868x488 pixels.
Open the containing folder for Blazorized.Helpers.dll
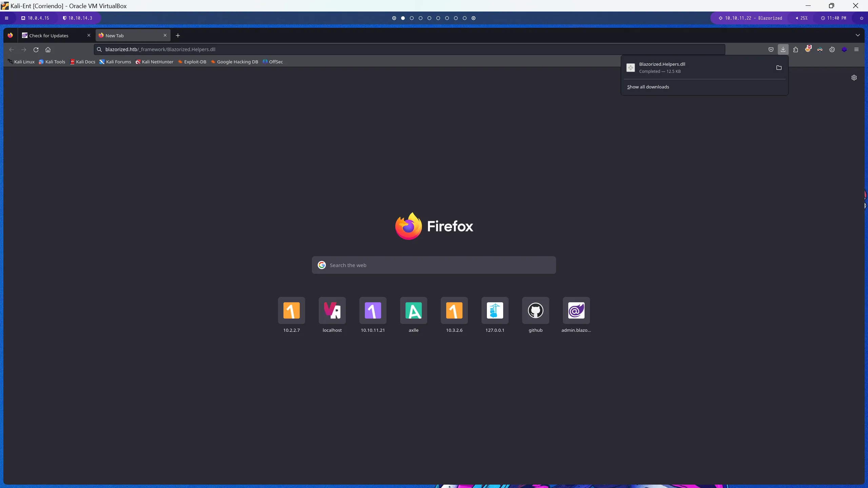coord(779,68)
